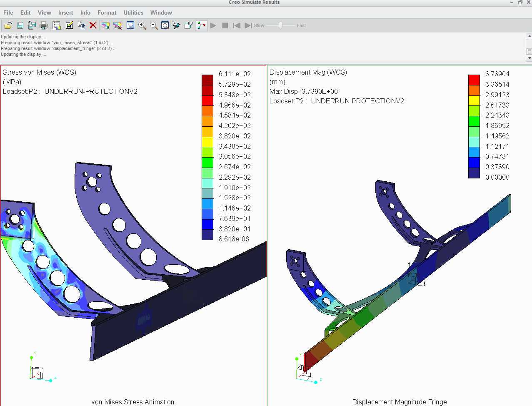Click the Max Disp 3.7390E+00 label
Viewport: 532px width, 406px height.
click(x=304, y=91)
